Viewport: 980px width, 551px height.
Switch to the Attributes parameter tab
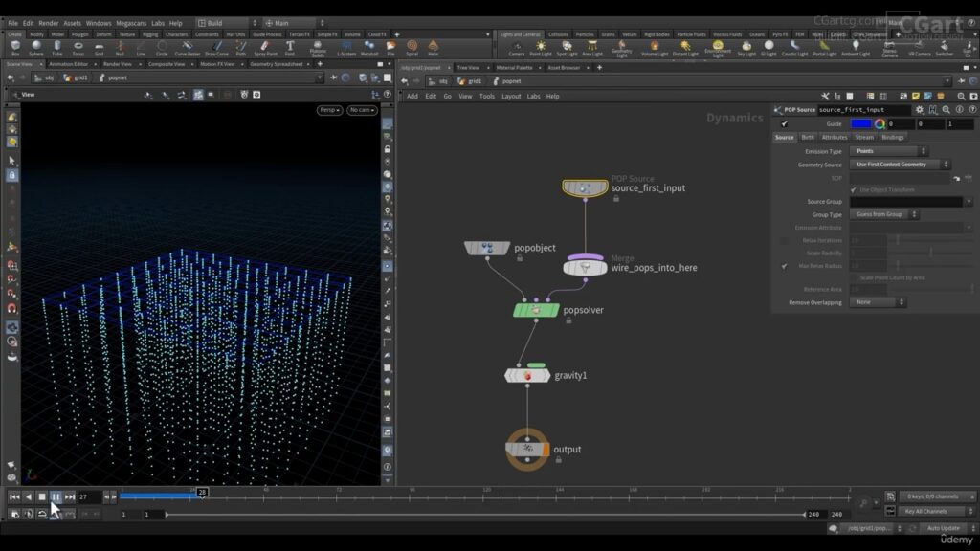tap(835, 138)
